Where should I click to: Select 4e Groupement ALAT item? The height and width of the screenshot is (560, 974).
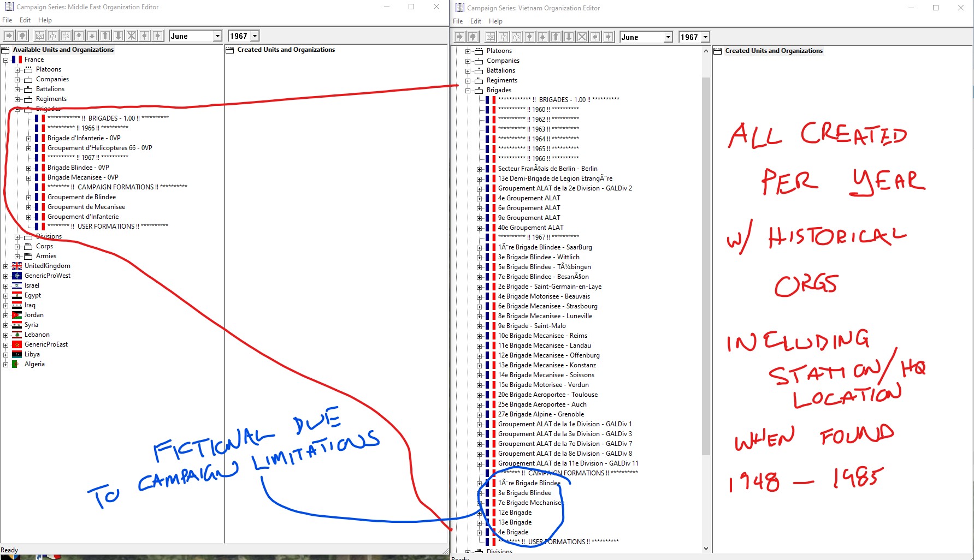529,198
